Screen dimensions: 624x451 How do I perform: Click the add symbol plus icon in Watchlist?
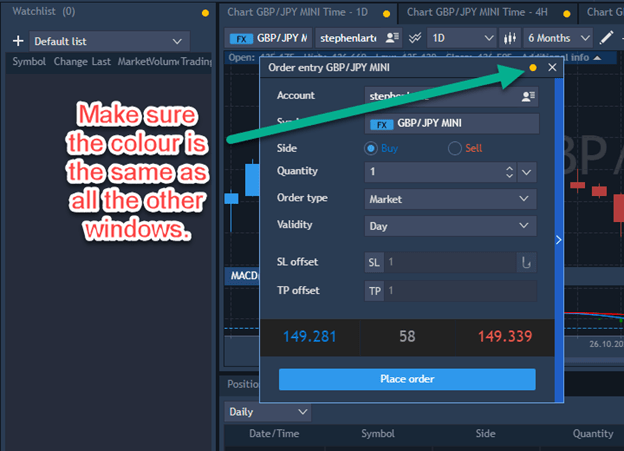click(x=18, y=42)
